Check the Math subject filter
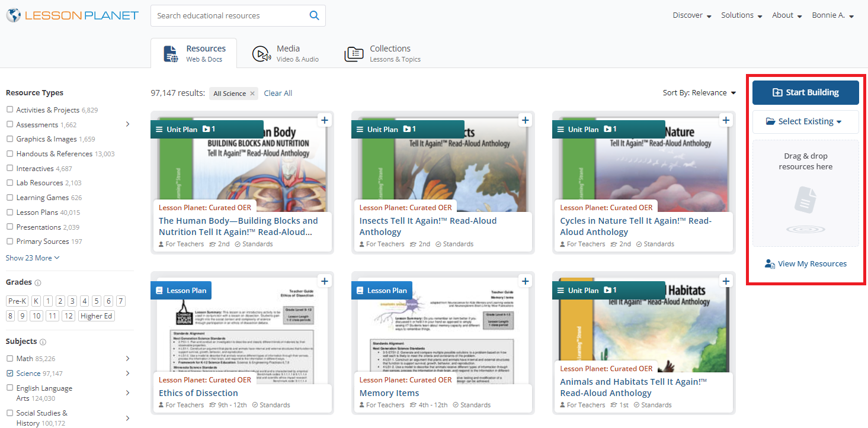This screenshot has height=428, width=868. tap(9, 358)
